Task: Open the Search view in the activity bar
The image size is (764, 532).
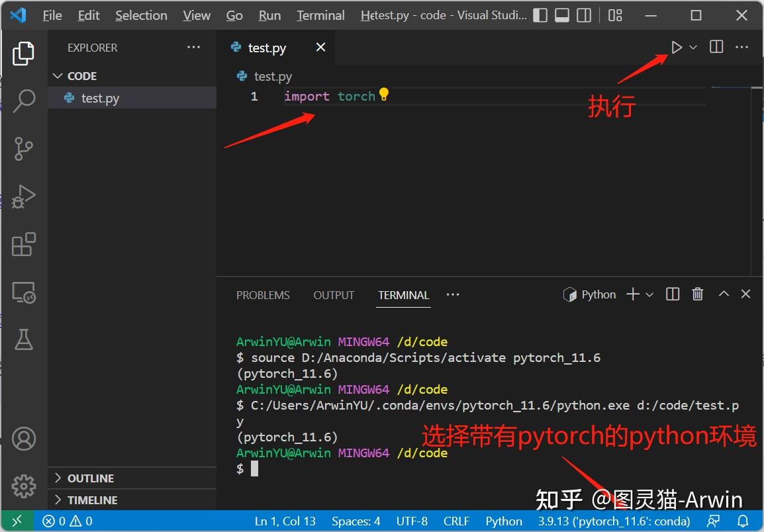Action: click(x=24, y=101)
